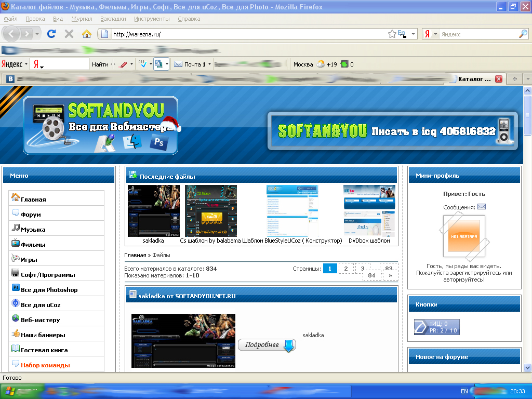The width and height of the screenshot is (532, 399).
Task: Click the Гостевая книга book icon
Action: coord(15,348)
